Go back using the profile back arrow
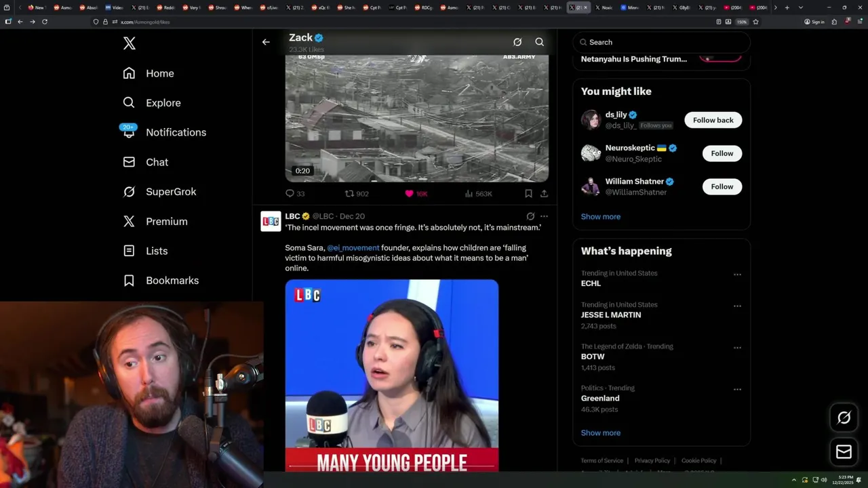The height and width of the screenshot is (488, 868). 266,42
